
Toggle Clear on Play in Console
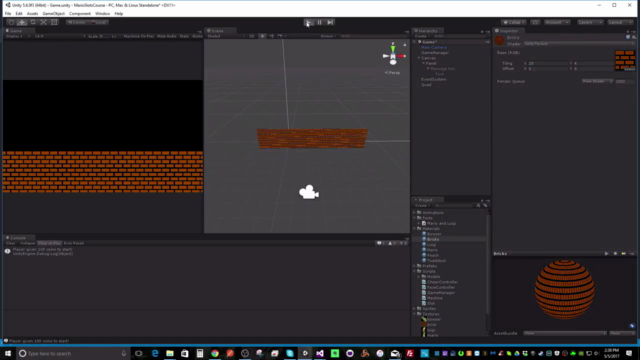(x=49, y=243)
